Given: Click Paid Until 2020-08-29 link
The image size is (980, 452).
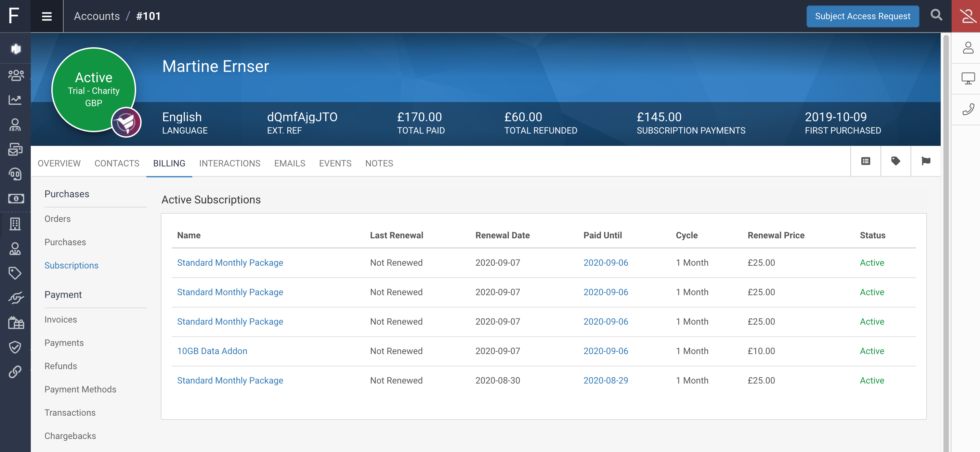Looking at the screenshot, I should [x=605, y=380].
